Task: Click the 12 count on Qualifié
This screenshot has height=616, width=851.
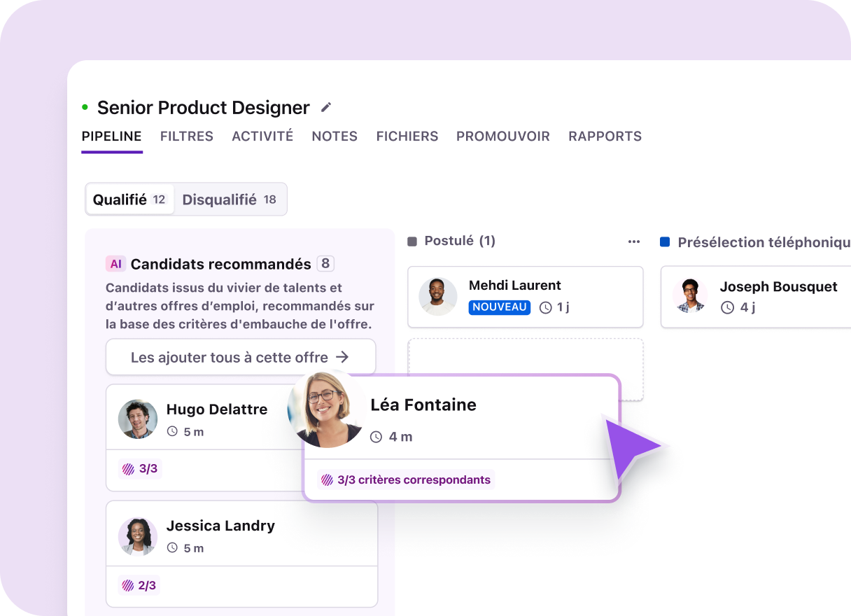Action: [160, 199]
